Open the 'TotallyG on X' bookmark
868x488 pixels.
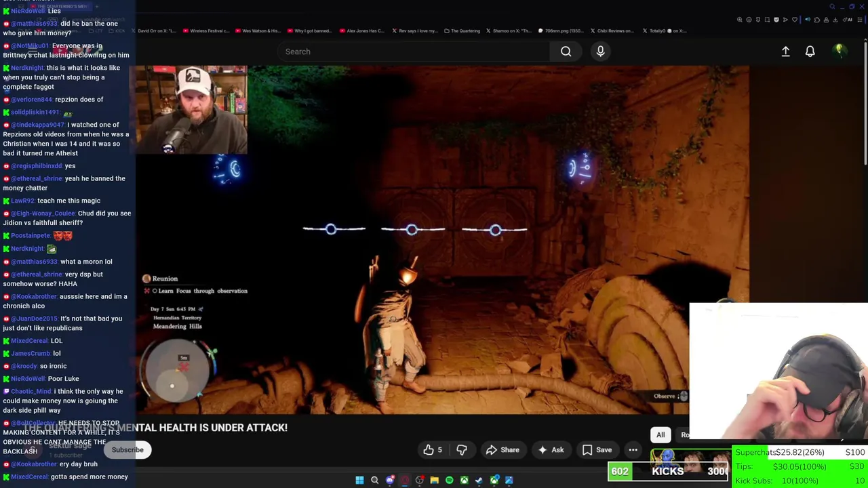665,30
